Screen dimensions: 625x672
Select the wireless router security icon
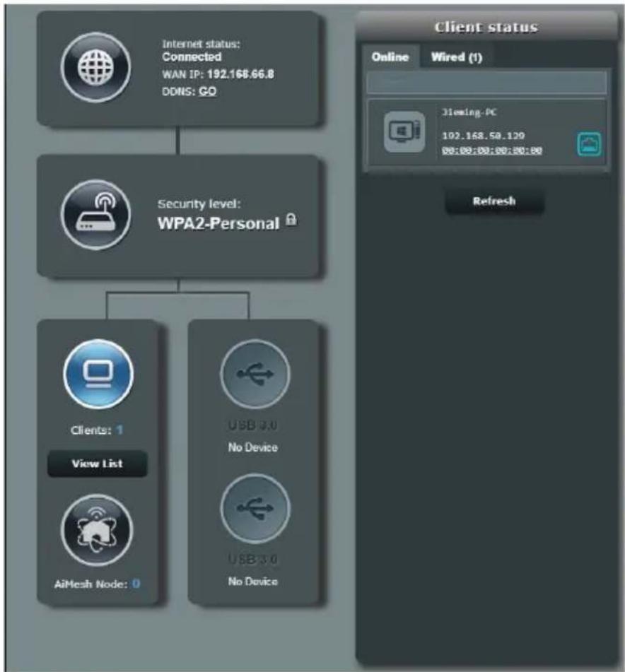(x=95, y=214)
